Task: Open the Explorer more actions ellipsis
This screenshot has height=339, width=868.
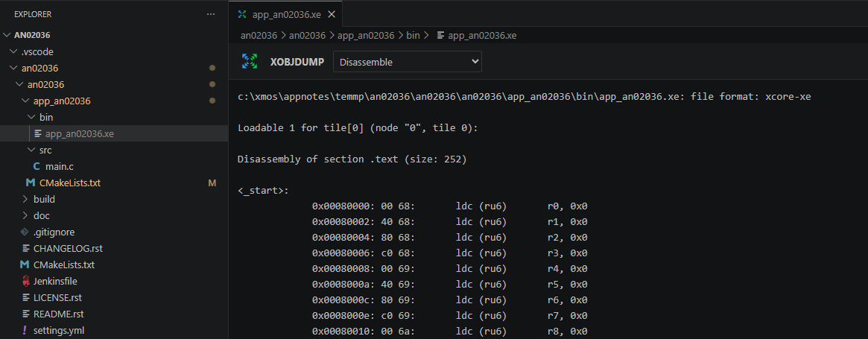Action: click(211, 14)
